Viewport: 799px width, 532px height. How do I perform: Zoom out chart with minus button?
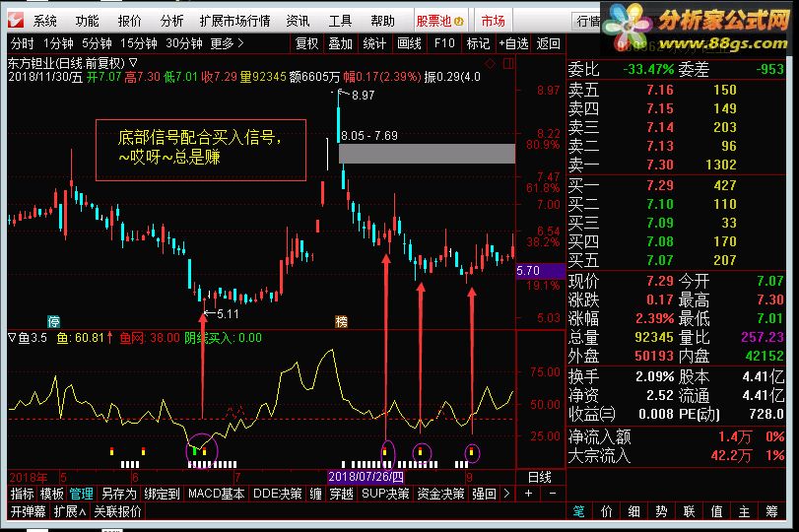click(x=553, y=494)
